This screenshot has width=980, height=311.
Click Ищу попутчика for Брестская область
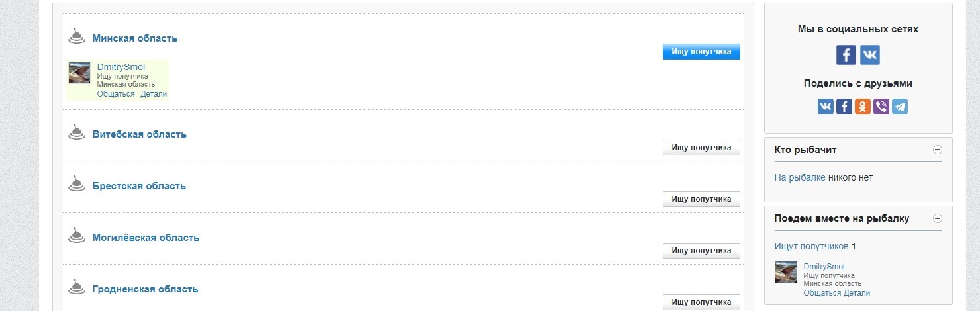pos(701,199)
